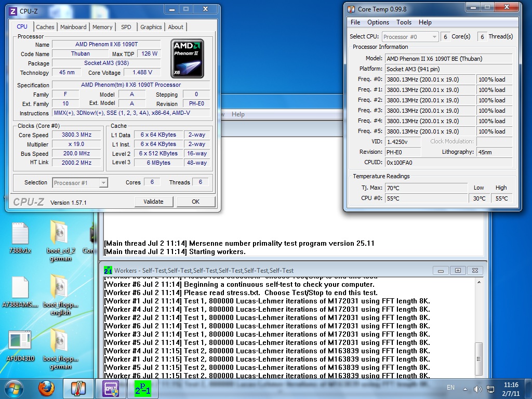Image resolution: width=532 pixels, height=399 pixels.
Task: Switch to CPU-Z taskbar icon
Action: click(x=111, y=389)
